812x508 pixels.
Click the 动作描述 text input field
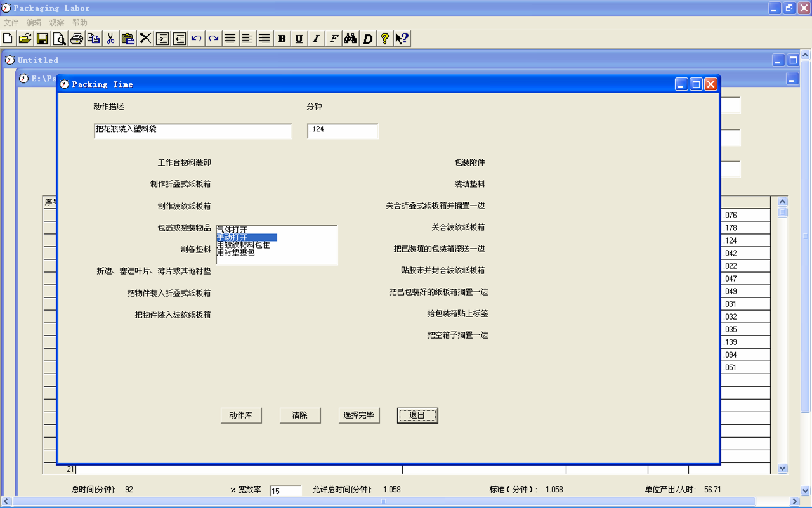(193, 131)
